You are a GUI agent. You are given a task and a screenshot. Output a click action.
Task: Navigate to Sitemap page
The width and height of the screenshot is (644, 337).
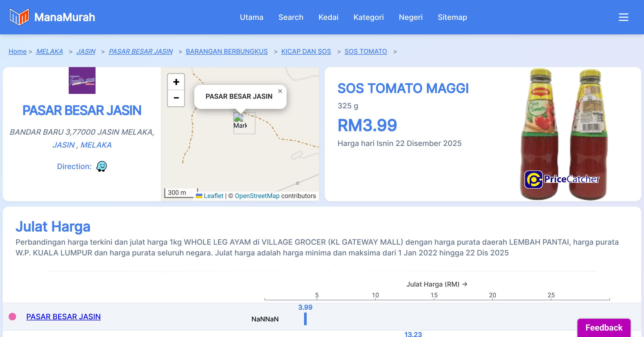pos(452,17)
